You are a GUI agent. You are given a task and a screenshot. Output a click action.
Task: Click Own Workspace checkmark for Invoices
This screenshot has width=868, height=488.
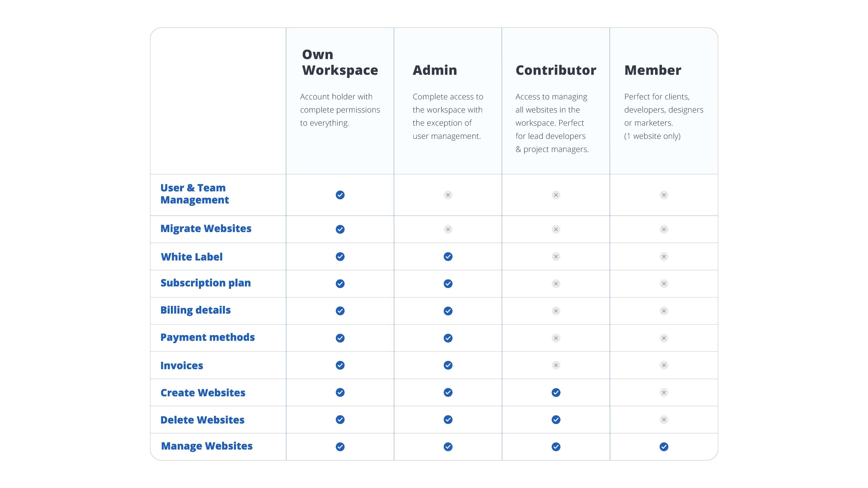point(340,365)
